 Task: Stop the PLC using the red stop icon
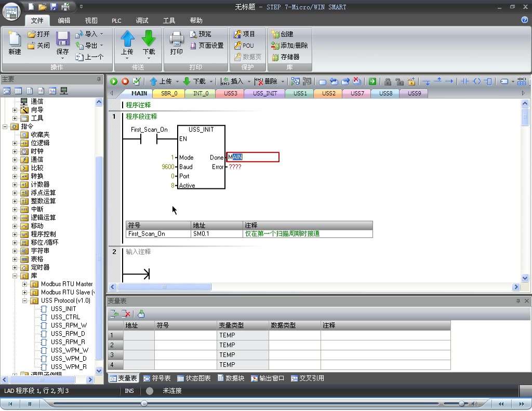click(125, 81)
